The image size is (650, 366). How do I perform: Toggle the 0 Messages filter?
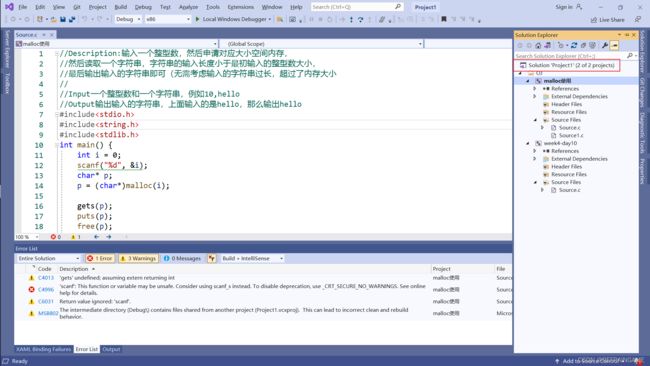click(182, 258)
